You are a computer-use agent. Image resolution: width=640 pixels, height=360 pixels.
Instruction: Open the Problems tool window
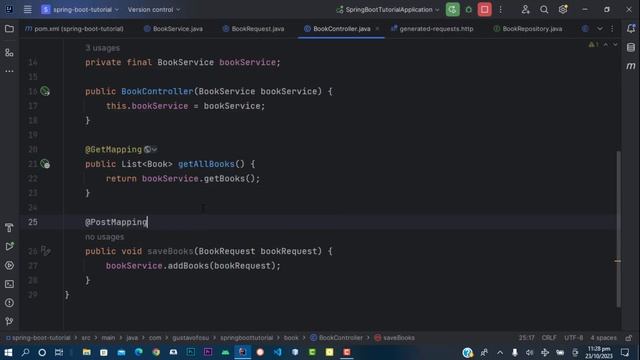9,303
